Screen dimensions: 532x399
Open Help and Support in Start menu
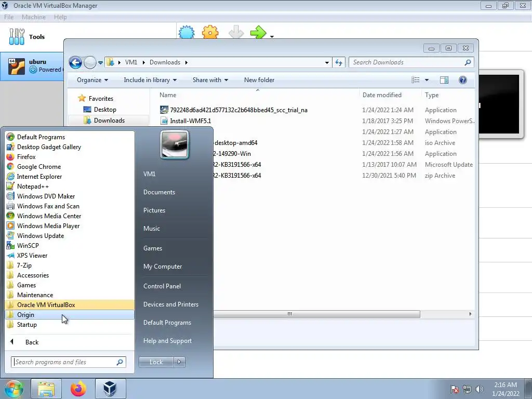tap(167, 341)
